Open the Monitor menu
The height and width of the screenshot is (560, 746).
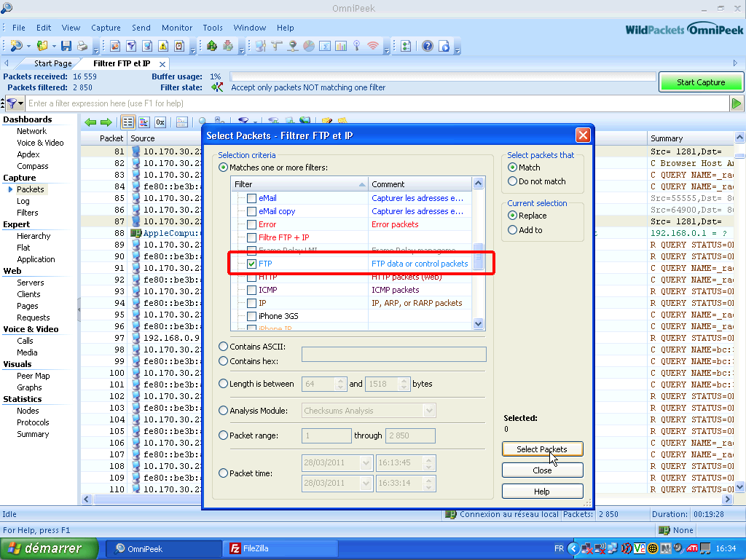pyautogui.click(x=177, y=28)
